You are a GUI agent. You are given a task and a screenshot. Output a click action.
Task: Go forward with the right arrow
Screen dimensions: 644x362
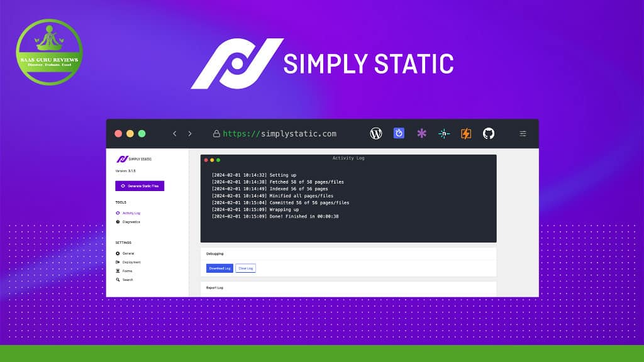click(190, 133)
